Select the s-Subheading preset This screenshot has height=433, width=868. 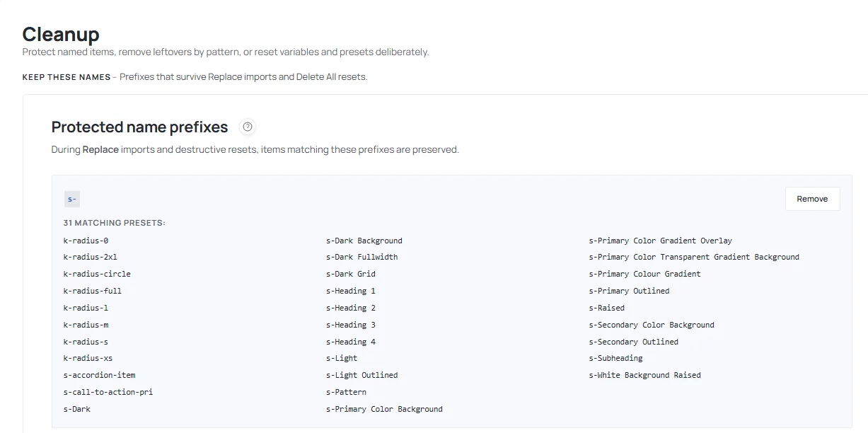(616, 358)
